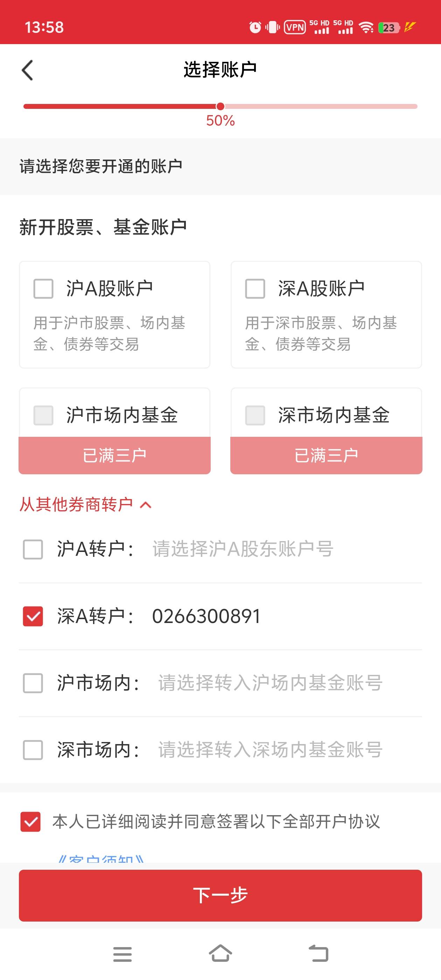Select 沪A股东账户号 from the picker field

[x=243, y=549]
